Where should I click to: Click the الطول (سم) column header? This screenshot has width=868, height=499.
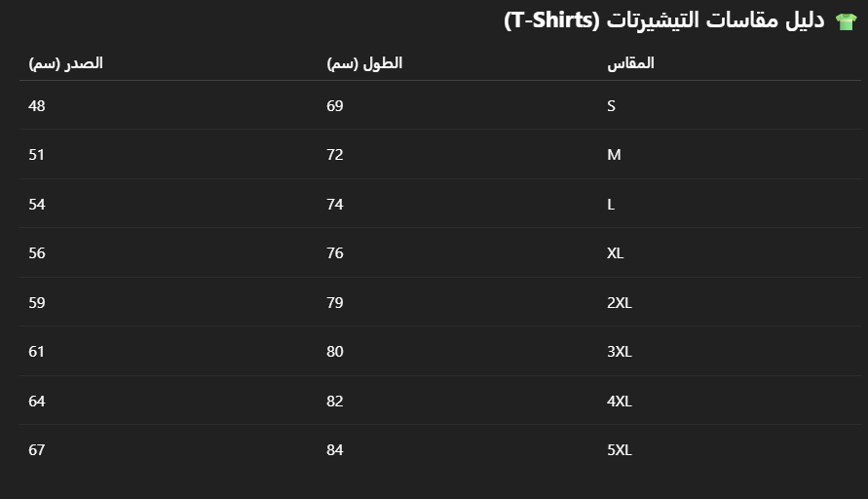point(364,63)
